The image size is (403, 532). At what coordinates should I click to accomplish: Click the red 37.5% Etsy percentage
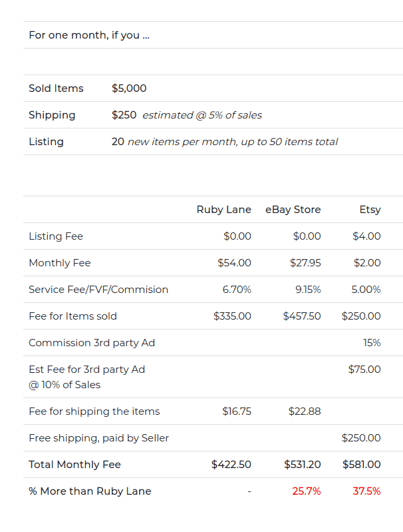point(366,491)
